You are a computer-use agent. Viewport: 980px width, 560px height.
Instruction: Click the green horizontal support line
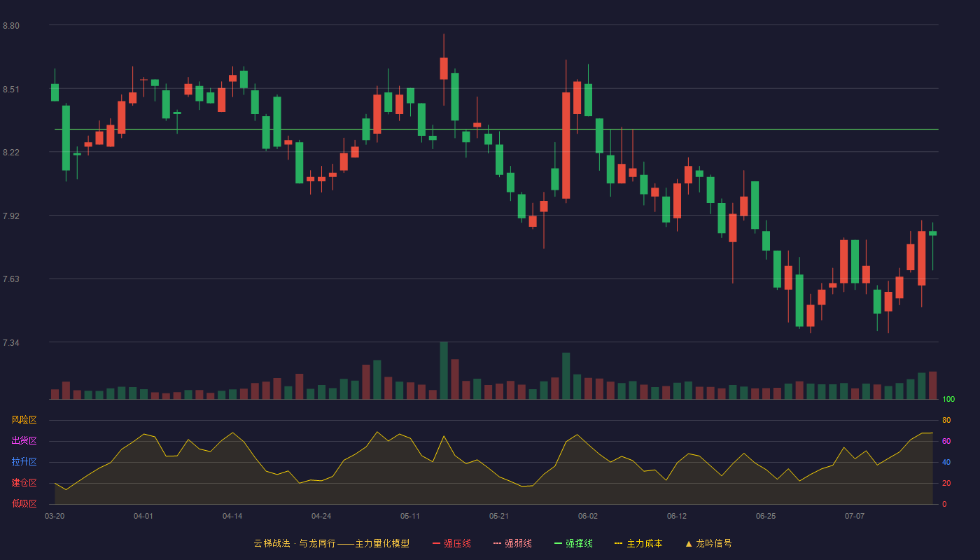click(496, 129)
